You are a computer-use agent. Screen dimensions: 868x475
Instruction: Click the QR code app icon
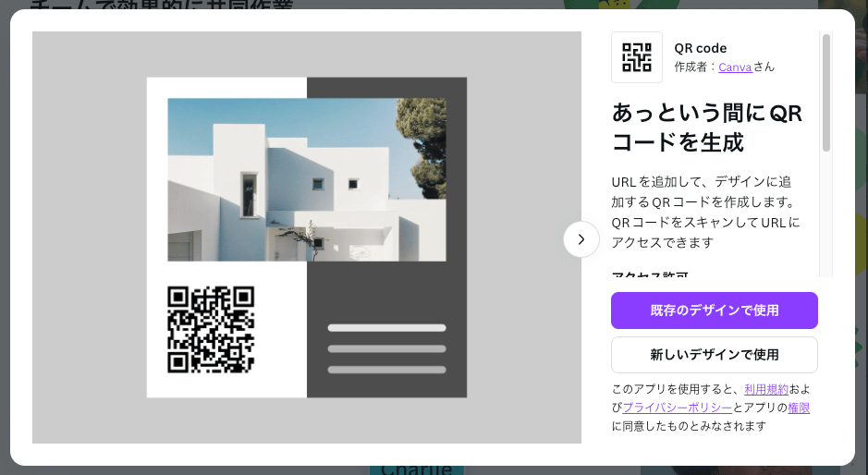(x=637, y=57)
